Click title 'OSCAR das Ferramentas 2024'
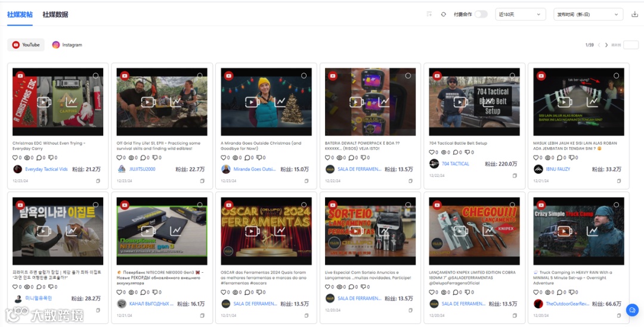 [x=264, y=278]
